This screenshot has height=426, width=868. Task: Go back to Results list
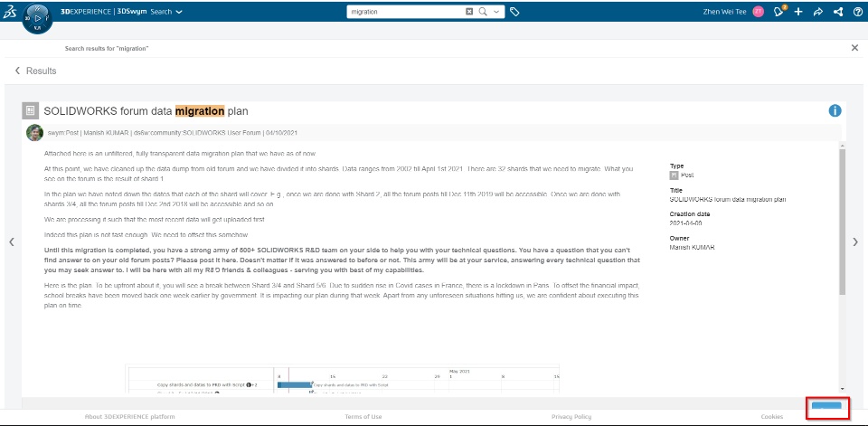click(x=35, y=71)
